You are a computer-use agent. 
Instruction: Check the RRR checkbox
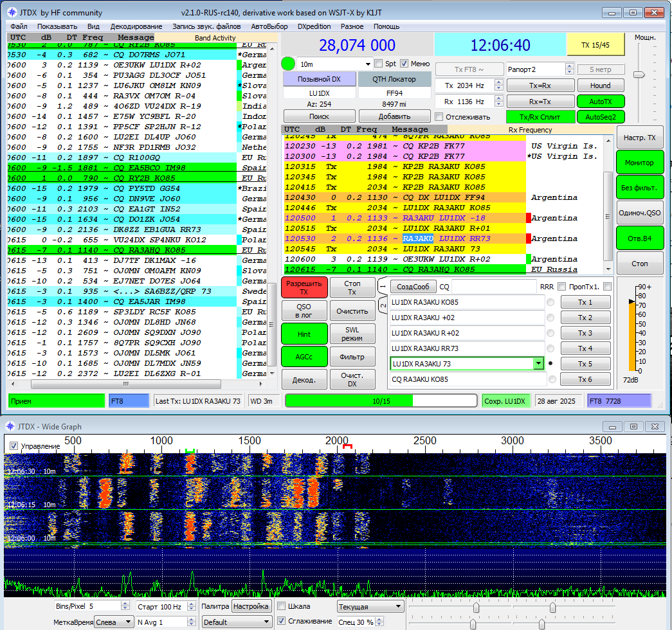pyautogui.click(x=562, y=286)
